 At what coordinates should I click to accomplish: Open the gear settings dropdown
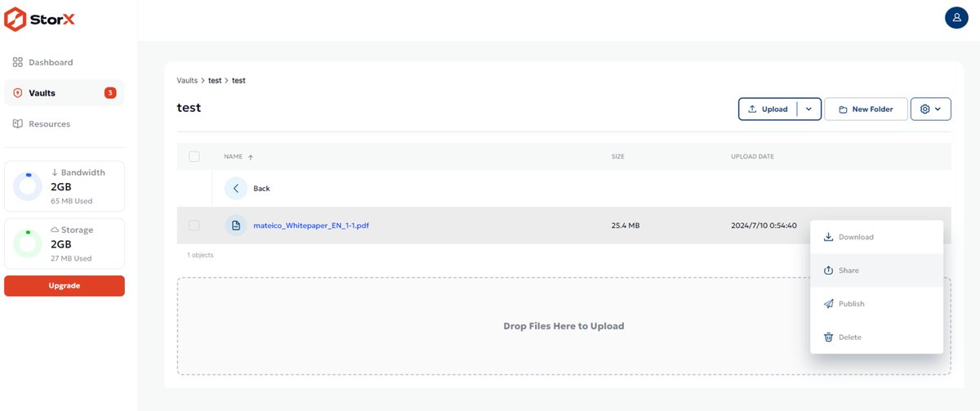pos(931,109)
